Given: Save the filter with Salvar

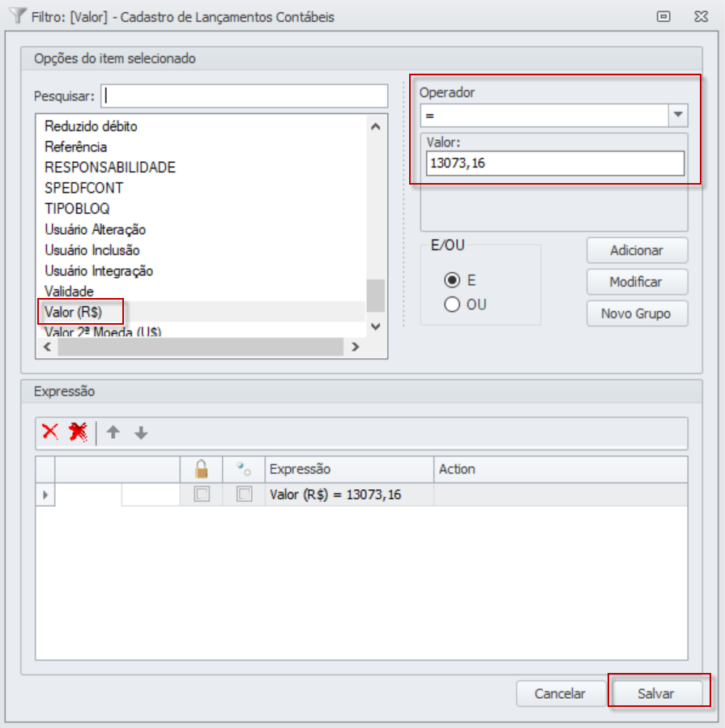Looking at the screenshot, I should [x=656, y=693].
